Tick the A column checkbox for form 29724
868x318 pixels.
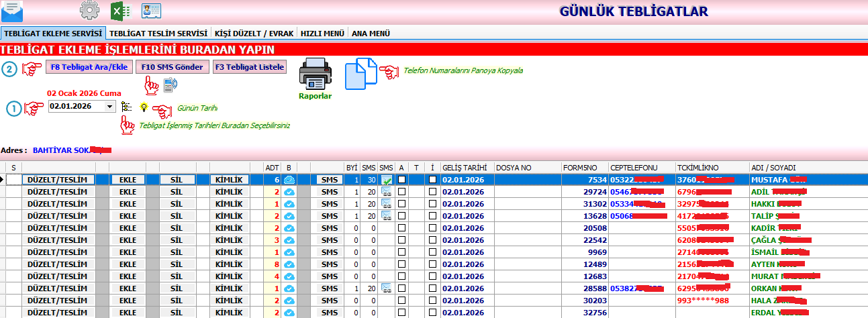point(401,192)
